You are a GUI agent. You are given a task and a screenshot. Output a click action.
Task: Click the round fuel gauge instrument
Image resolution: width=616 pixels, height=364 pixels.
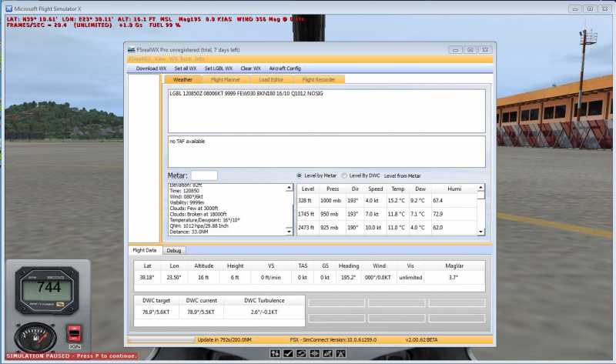(x=35, y=336)
